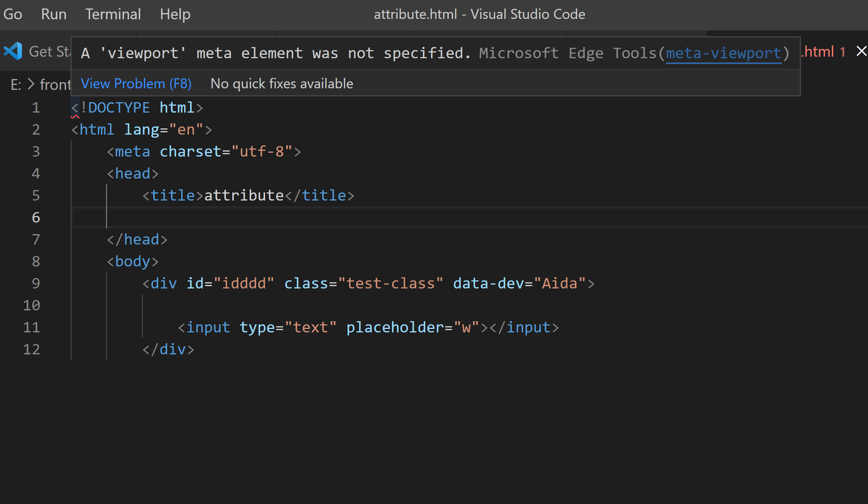This screenshot has width=868, height=504.
Task: Click the closing div tag
Action: (x=168, y=349)
